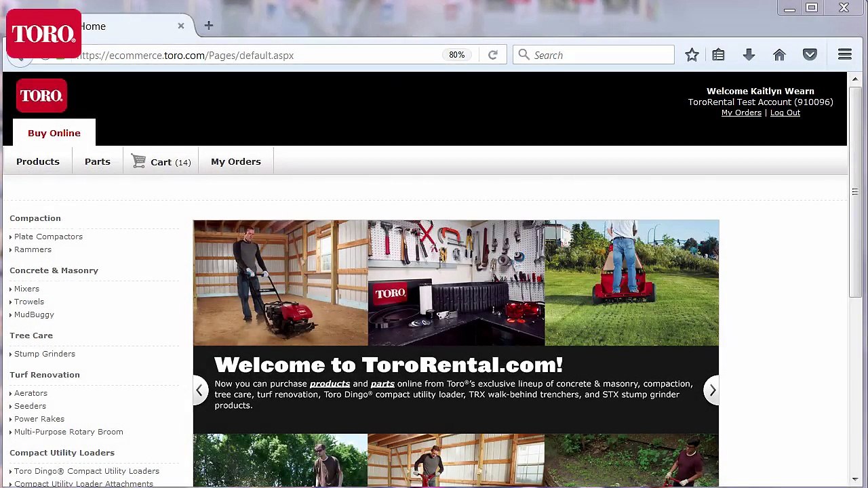
Task: Click the scrollbar down arrow
Action: pos(855,479)
